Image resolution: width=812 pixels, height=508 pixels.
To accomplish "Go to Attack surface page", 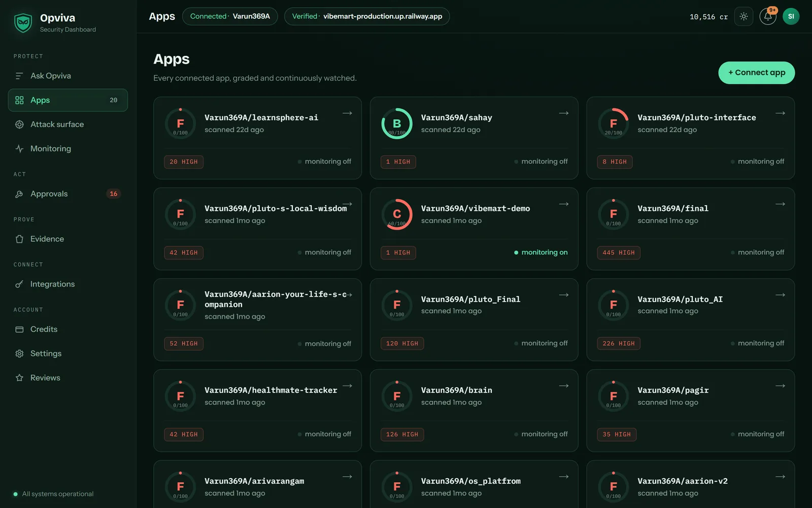I will pos(68,124).
